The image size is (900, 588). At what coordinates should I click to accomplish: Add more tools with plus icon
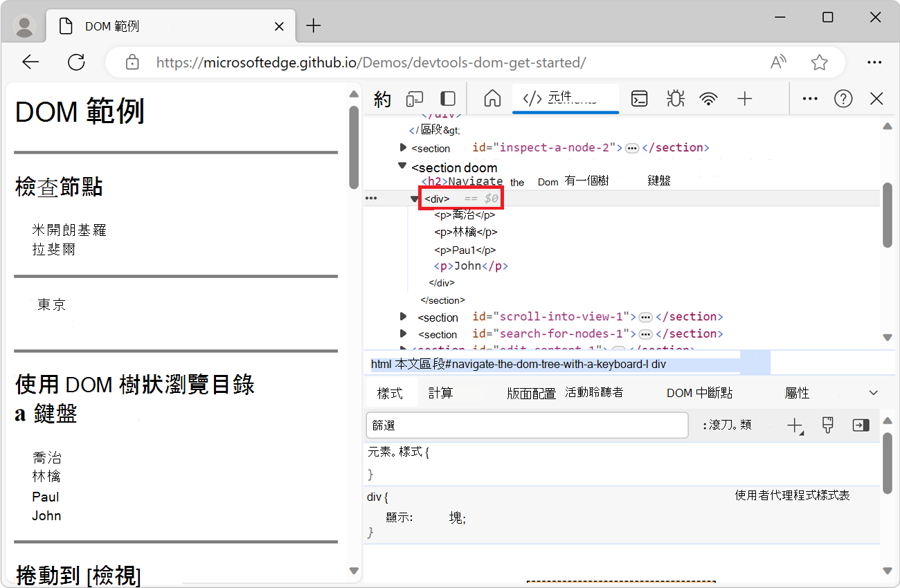pos(744,99)
